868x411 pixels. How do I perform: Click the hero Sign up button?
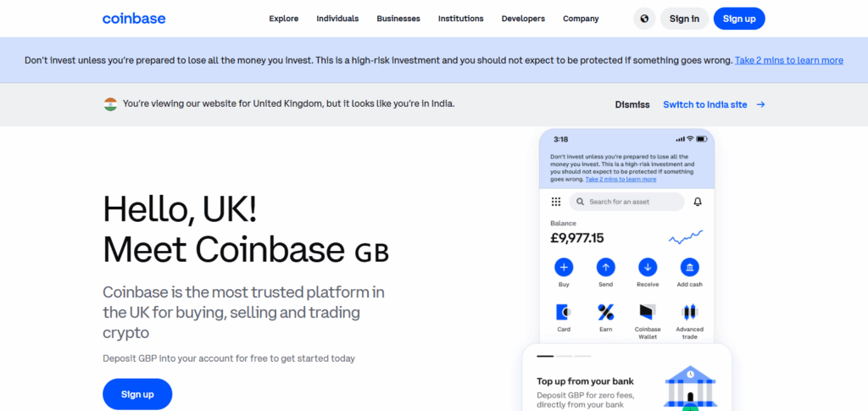point(137,394)
